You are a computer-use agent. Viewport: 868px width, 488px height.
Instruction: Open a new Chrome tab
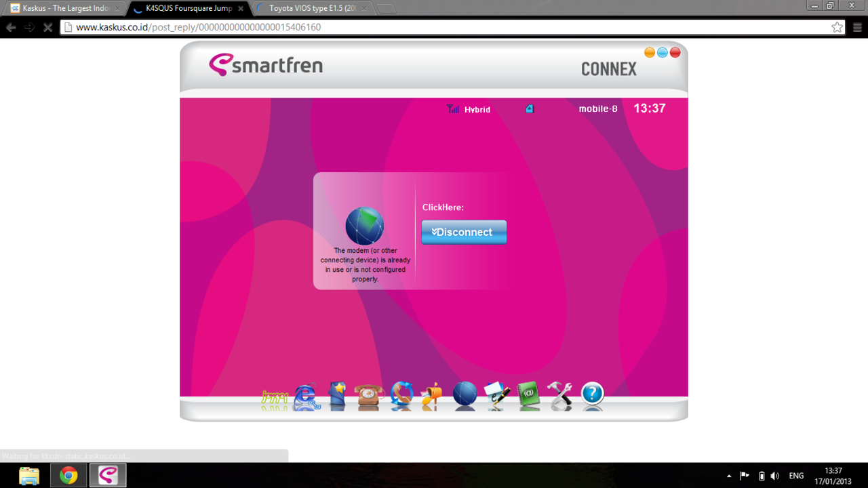[x=386, y=8]
